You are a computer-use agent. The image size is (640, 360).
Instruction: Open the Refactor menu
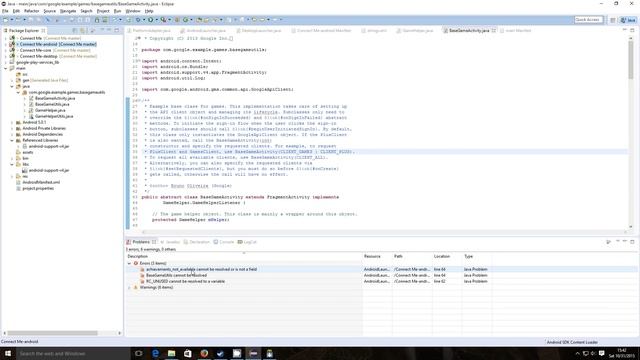pos(31,11)
